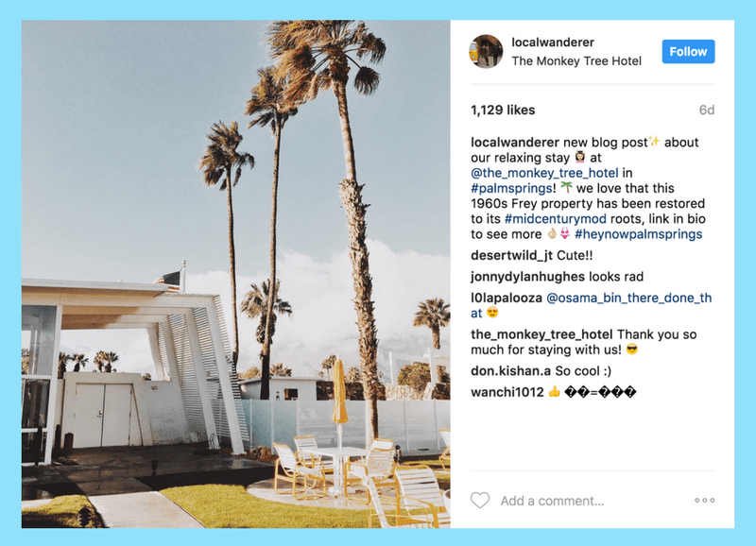Open the three-dot more options menu
The width and height of the screenshot is (756, 546).
(x=704, y=501)
